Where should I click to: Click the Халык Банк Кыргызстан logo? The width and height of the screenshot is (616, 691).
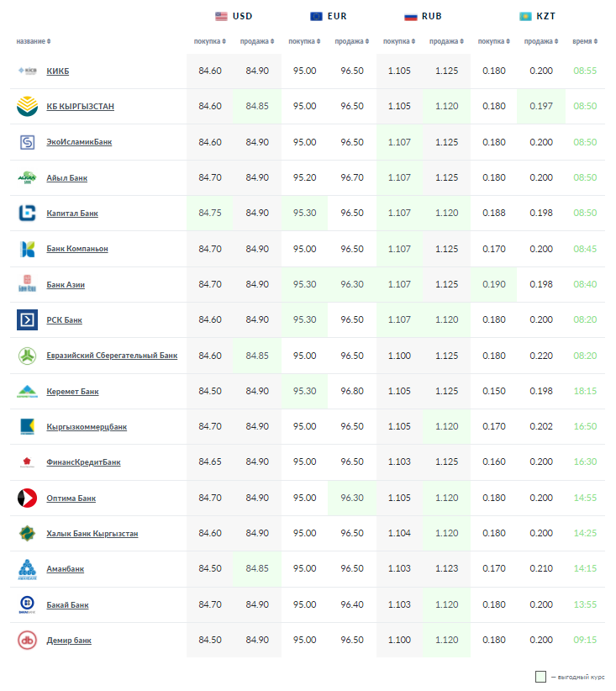click(x=27, y=533)
